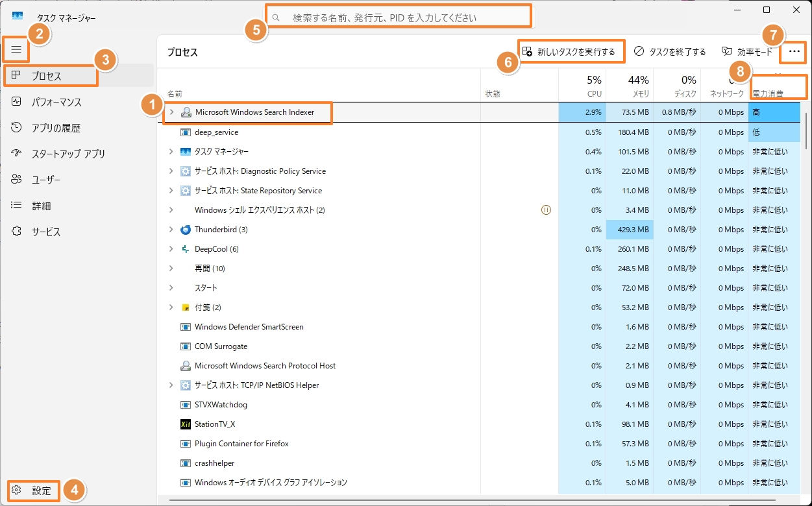Image resolution: width=812 pixels, height=506 pixels.
Task: Click the Diagnostic Policy Service gear icon
Action: click(x=185, y=171)
